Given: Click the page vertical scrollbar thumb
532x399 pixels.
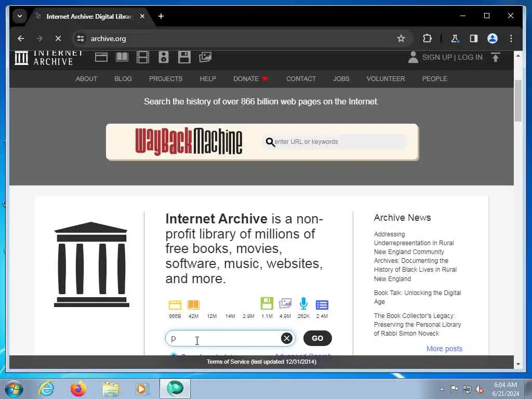Looking at the screenshot, I should coord(518,100).
